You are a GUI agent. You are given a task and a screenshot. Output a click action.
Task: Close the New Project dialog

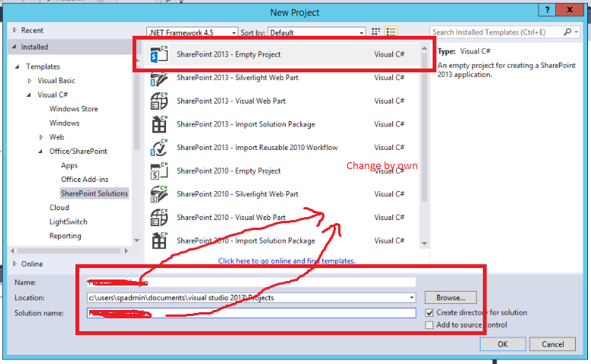(x=570, y=10)
